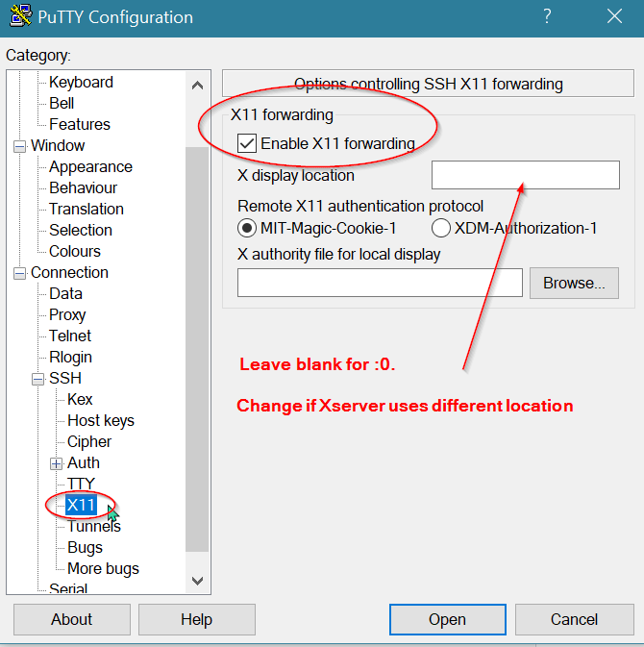Select Bell in category tree
Image resolution: width=644 pixels, height=647 pixels.
point(62,103)
